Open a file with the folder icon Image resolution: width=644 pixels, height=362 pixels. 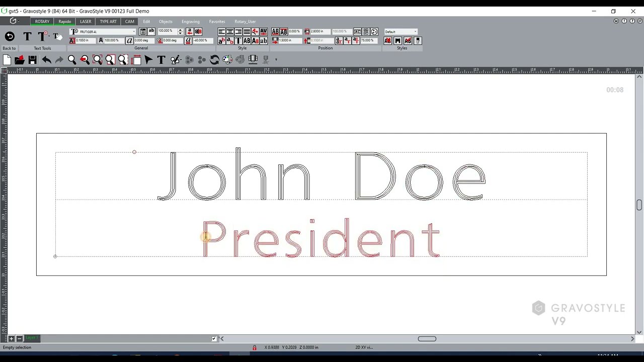20,60
